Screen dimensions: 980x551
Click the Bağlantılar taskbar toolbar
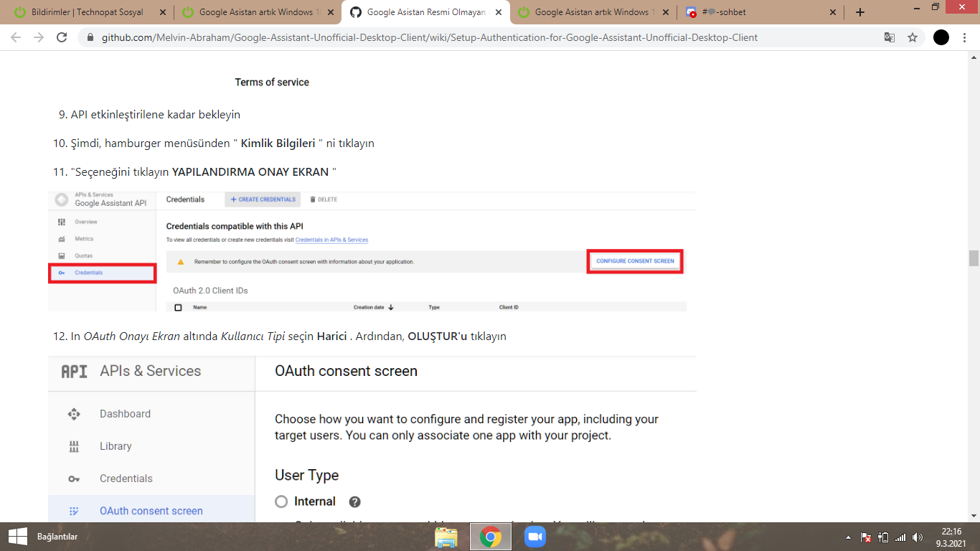coord(57,537)
